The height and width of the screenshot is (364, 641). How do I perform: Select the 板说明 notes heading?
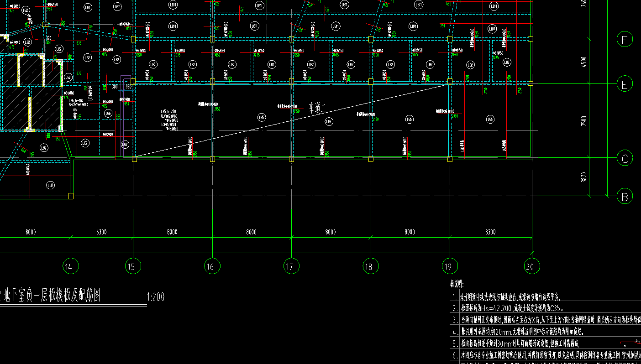(457, 283)
